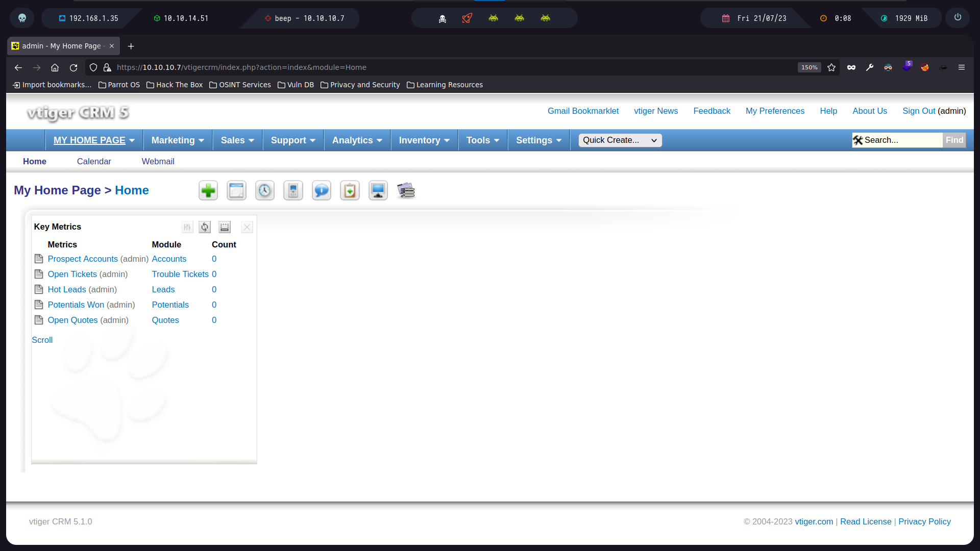Open the blue chat bubble icon
980x551 pixels.
pos(322,191)
